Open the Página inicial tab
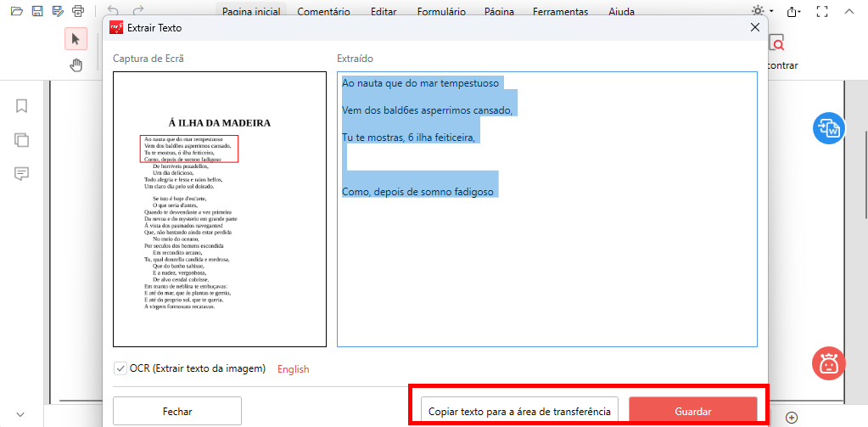868x427 pixels. point(251,10)
